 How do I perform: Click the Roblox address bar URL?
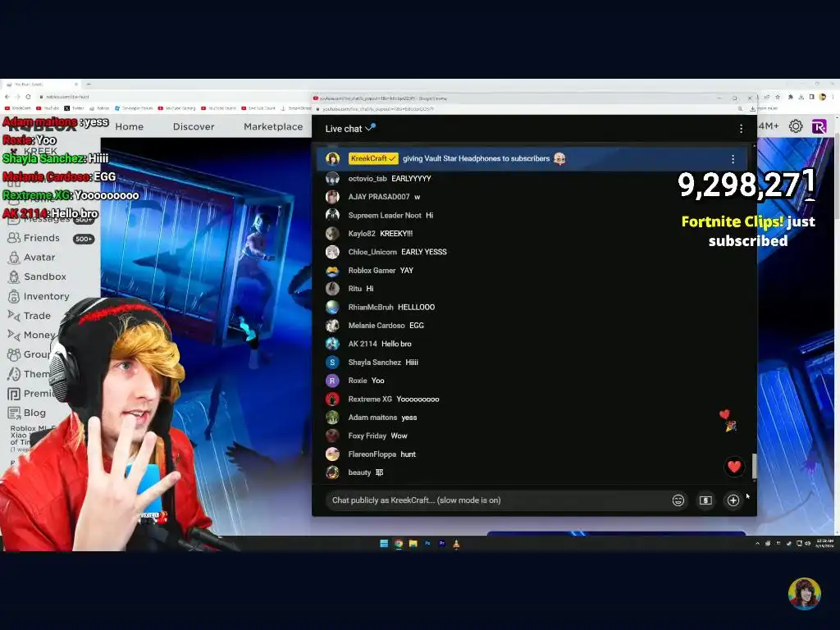click(67, 97)
